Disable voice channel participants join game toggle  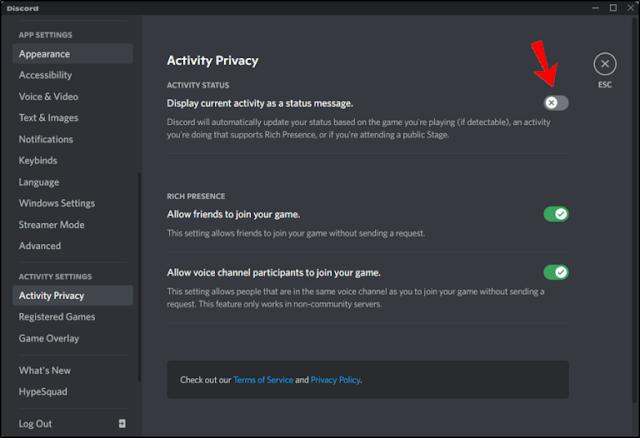(556, 272)
